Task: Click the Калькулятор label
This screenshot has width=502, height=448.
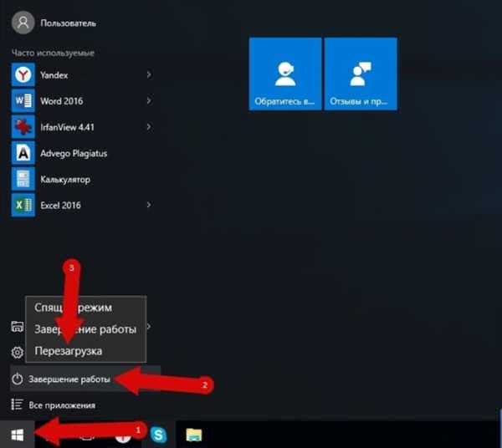Action: (x=65, y=180)
